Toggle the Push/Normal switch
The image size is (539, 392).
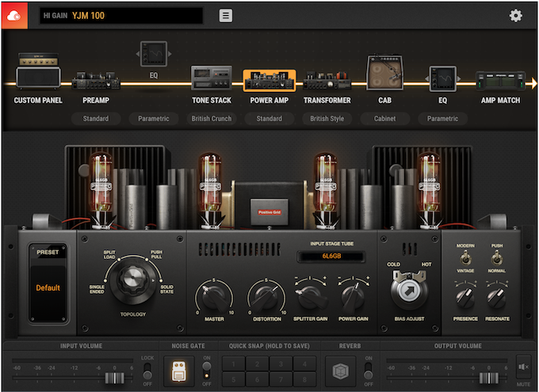coord(496,258)
